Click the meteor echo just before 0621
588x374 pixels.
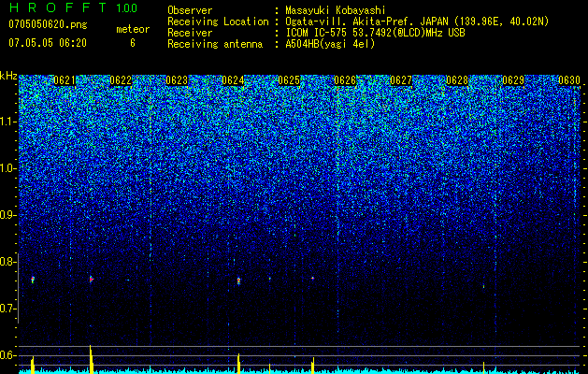coord(33,280)
